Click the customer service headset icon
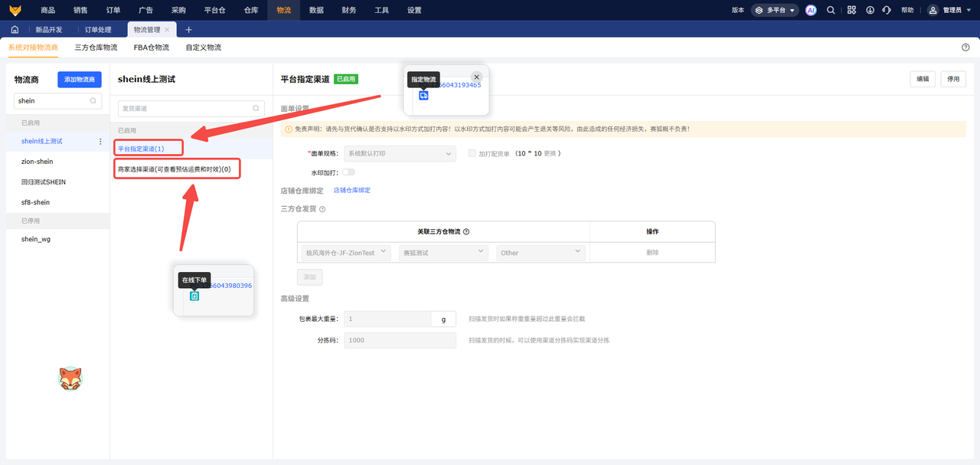Screen dimensions: 980x465 887,10
